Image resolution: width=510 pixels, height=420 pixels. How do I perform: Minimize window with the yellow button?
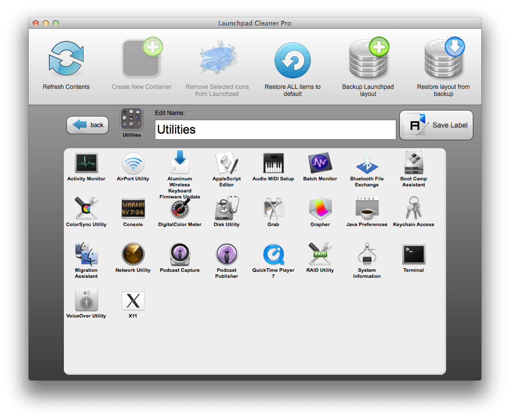tap(46, 23)
